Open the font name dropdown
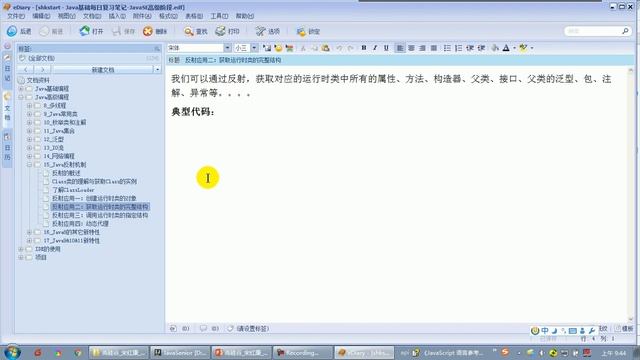Image resolution: width=640 pixels, height=360 pixels. pyautogui.click(x=227, y=48)
